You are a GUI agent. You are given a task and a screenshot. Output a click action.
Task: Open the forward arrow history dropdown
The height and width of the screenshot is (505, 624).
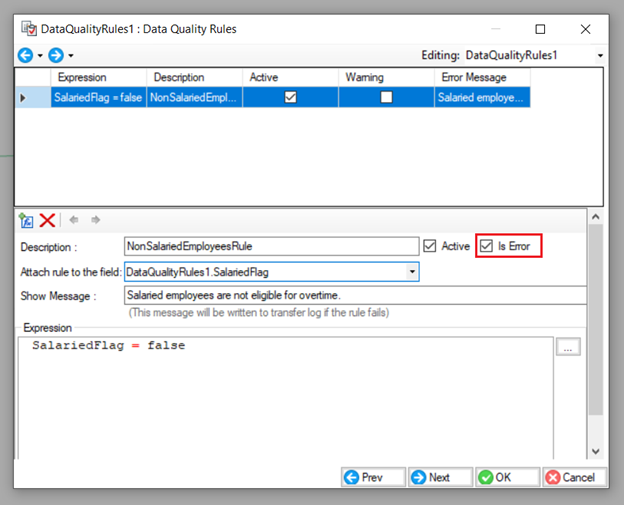(71, 55)
